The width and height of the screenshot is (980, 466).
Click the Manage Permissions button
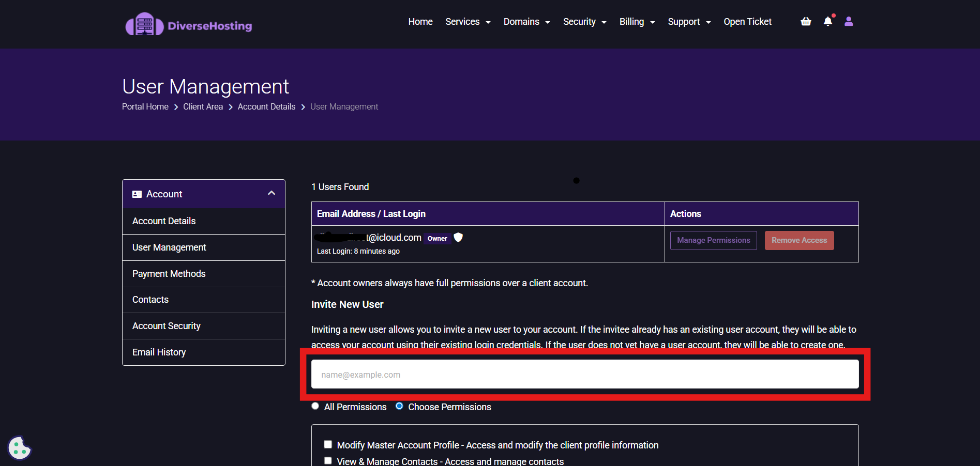[713, 240]
